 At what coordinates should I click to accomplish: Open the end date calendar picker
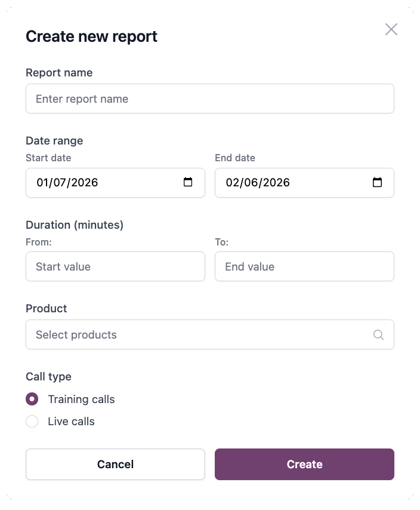[377, 183]
